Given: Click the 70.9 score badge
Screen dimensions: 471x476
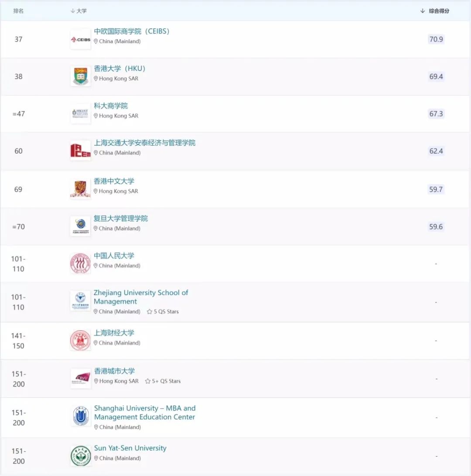Looking at the screenshot, I should (436, 39).
